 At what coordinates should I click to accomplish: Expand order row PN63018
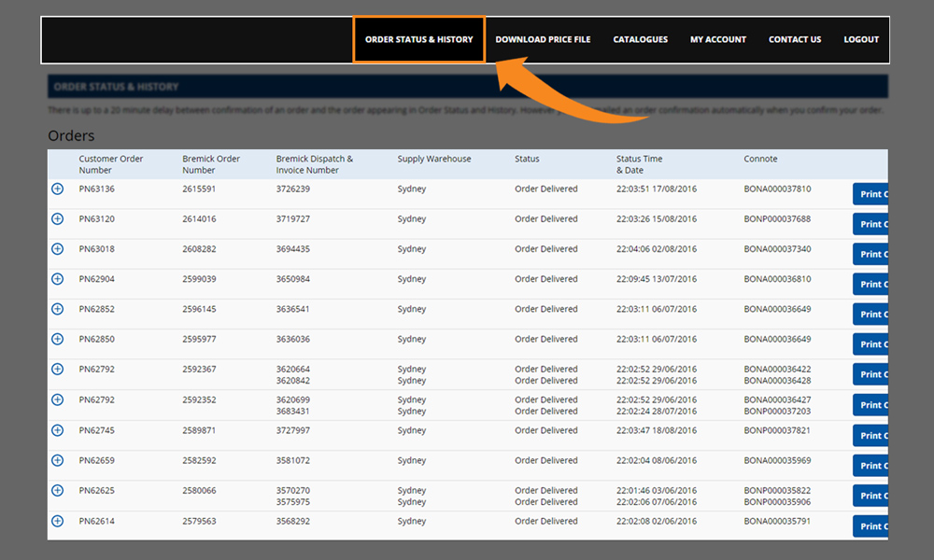click(57, 249)
